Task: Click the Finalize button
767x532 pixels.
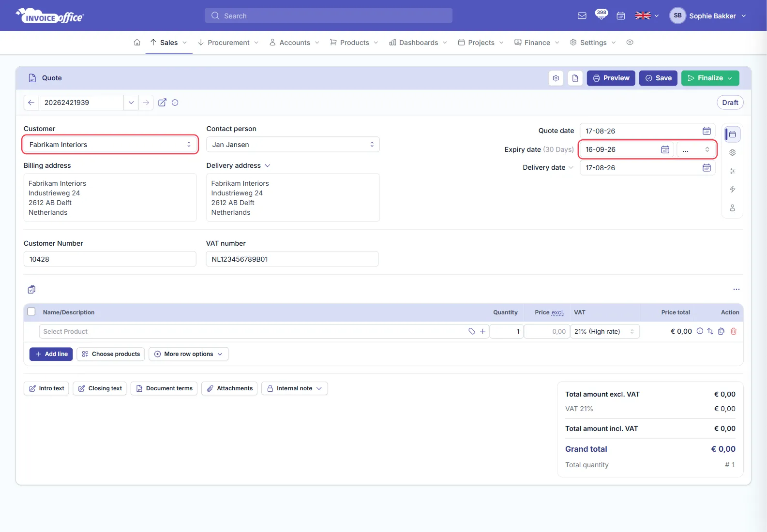Action: tap(710, 78)
